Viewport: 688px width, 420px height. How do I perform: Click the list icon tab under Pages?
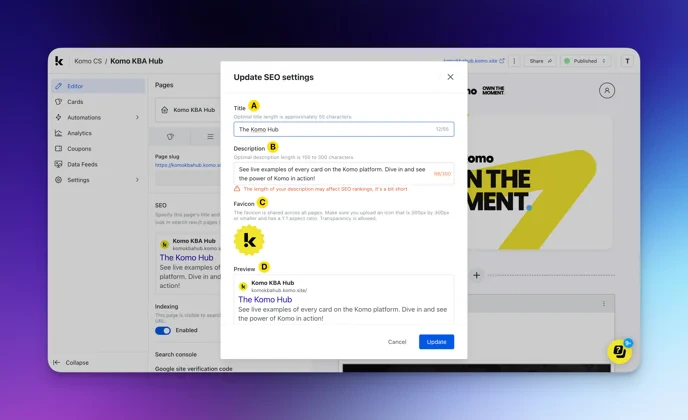[x=210, y=136]
